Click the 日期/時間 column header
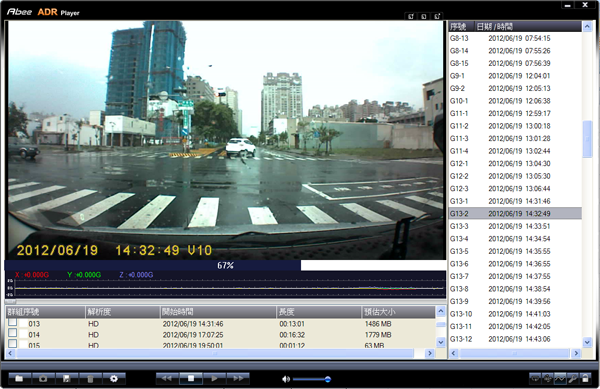The width and height of the screenshot is (600, 389). coord(528,26)
